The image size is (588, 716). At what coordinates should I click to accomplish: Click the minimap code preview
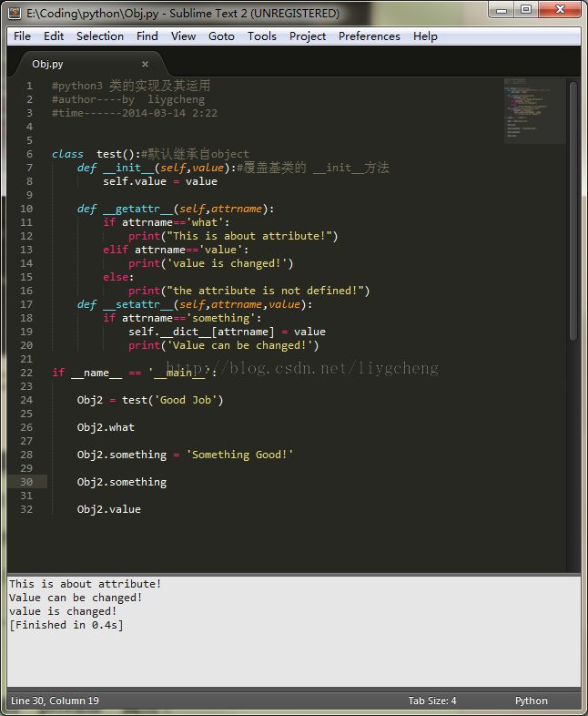pyautogui.click(x=533, y=109)
